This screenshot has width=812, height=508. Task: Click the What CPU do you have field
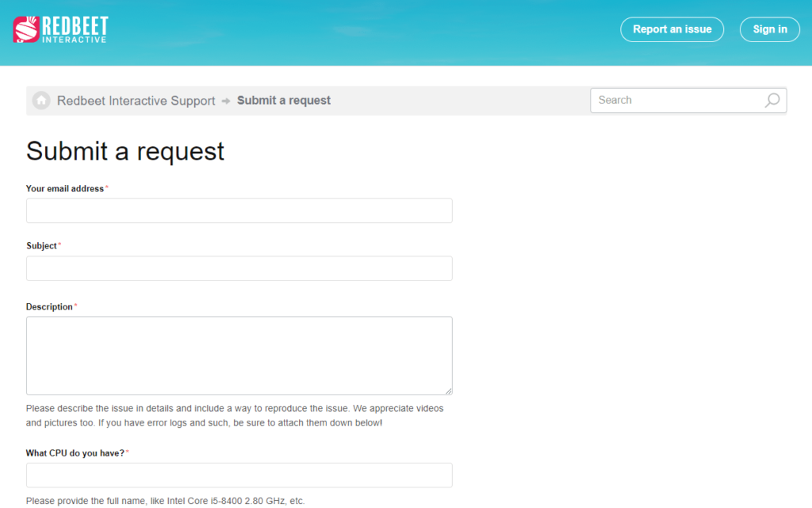(239, 475)
